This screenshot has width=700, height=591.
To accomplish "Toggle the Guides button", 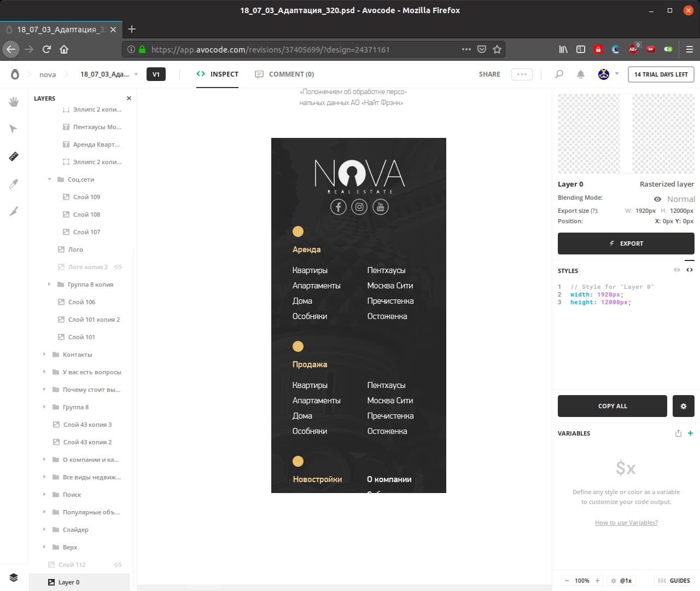I will (x=674, y=581).
